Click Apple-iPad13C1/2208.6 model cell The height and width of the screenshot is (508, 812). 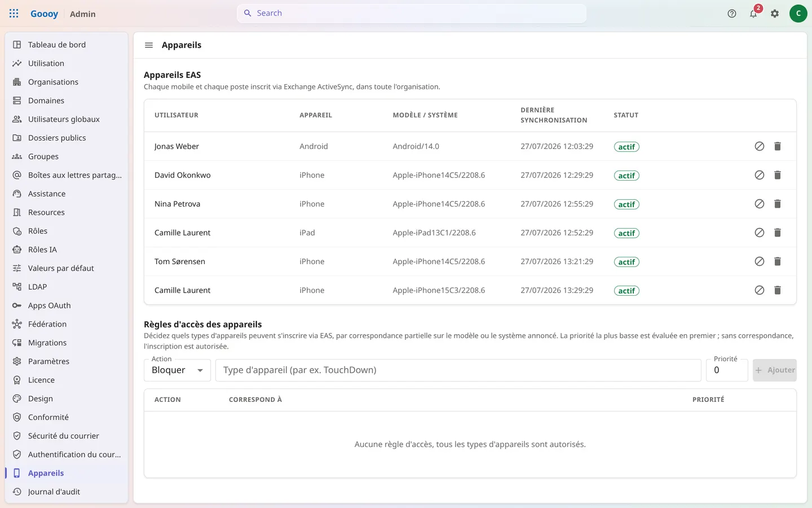(434, 233)
